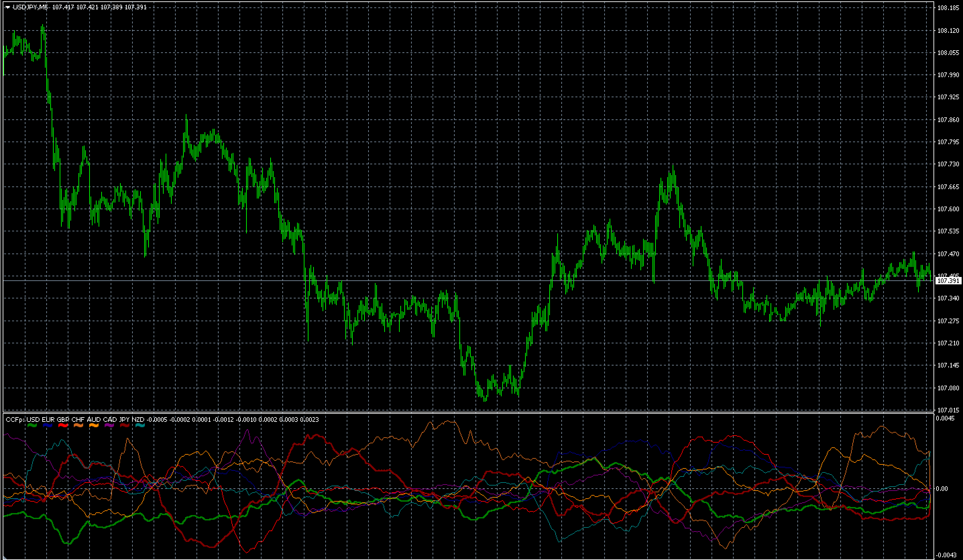Click the dark red JPY legend swatch
Screen dimensions: 963x560
tap(125, 425)
